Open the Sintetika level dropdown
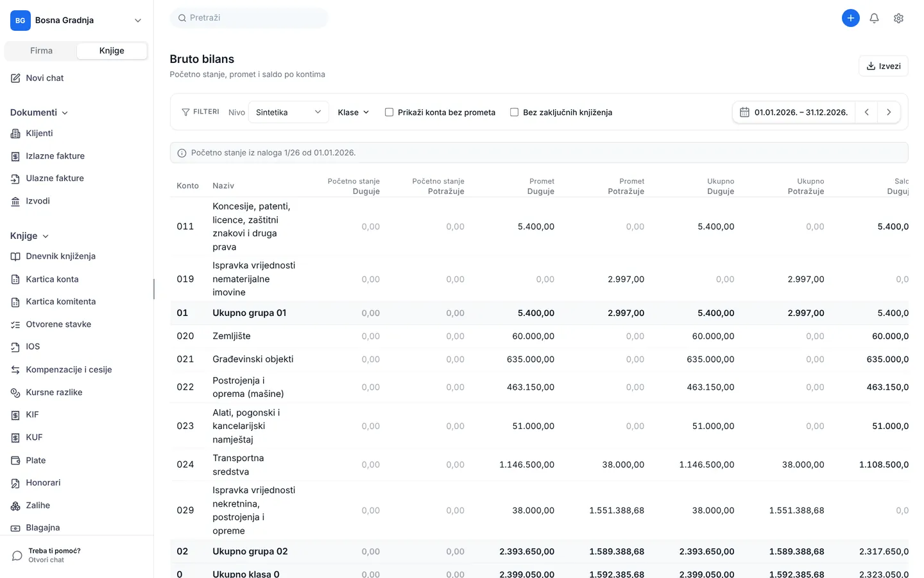Screen dimensions: 924x578 click(288, 112)
